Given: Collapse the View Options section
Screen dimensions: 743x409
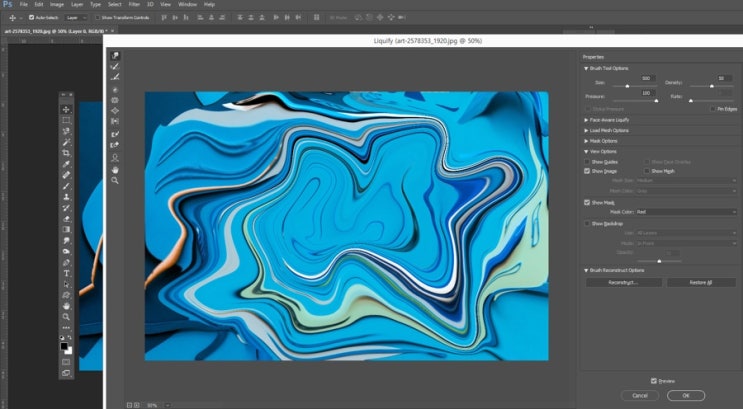Looking at the screenshot, I should pos(586,152).
